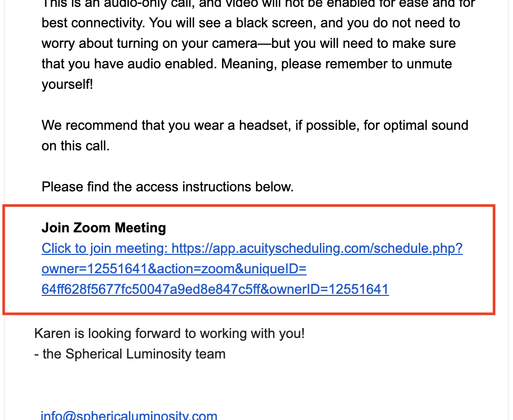Click the 'on this call.' text line
The image size is (513, 420).
click(x=76, y=146)
